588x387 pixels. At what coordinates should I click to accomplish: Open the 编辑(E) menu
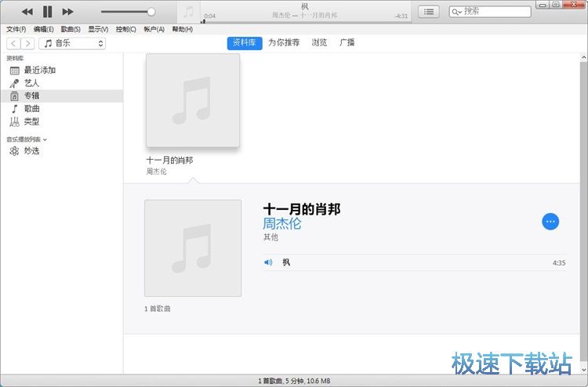[x=43, y=29]
